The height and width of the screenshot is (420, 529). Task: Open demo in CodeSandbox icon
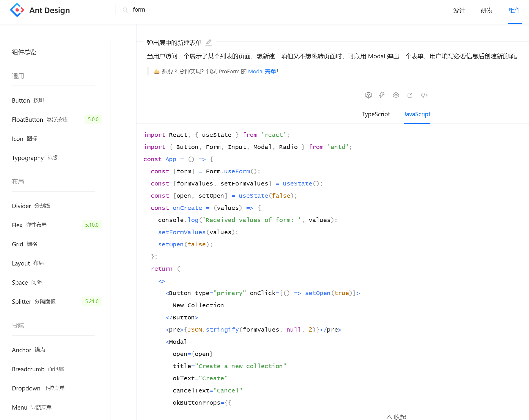tap(369, 95)
